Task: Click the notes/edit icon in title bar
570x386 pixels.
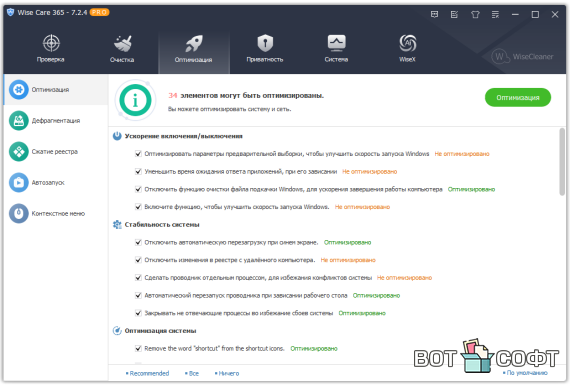Action: pyautogui.click(x=454, y=15)
